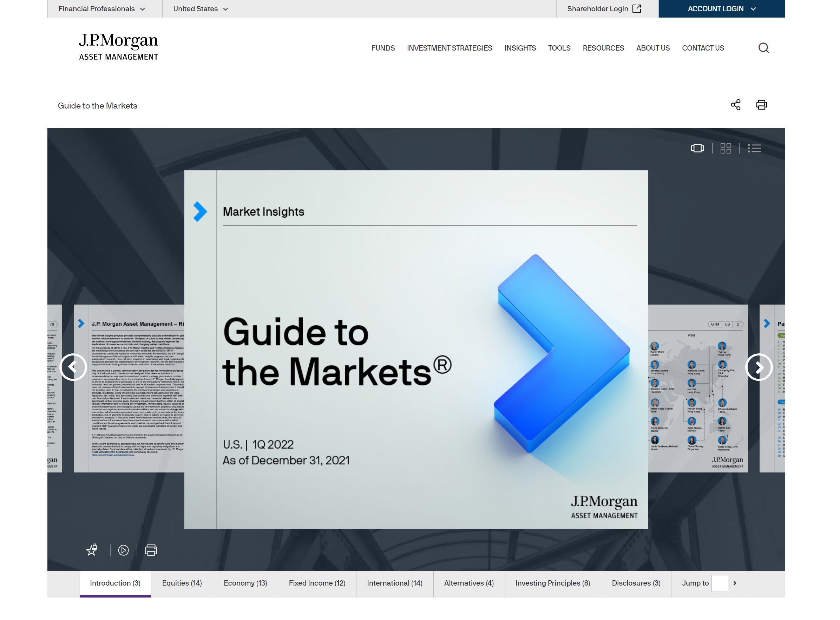Screen dimensions: 840x620
Task: Open the Account Login dropdown
Action: (721, 9)
